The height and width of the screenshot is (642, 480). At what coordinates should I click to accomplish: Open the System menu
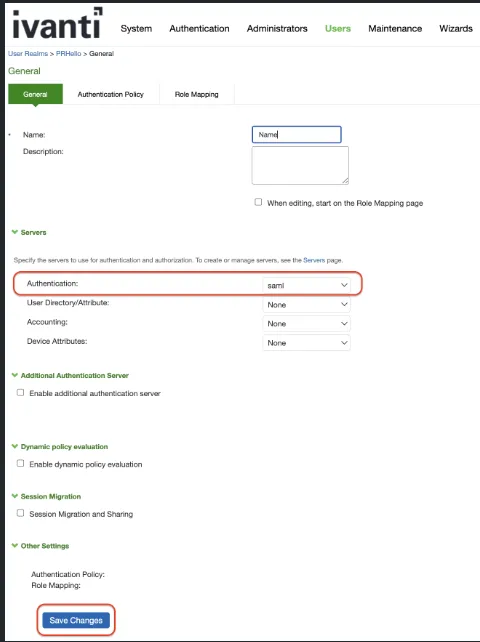coord(136,29)
